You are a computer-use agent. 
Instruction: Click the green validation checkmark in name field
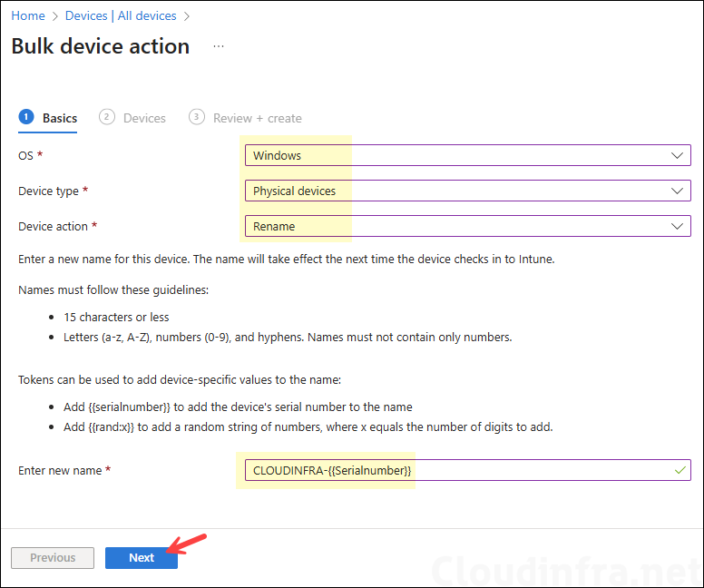pos(680,470)
